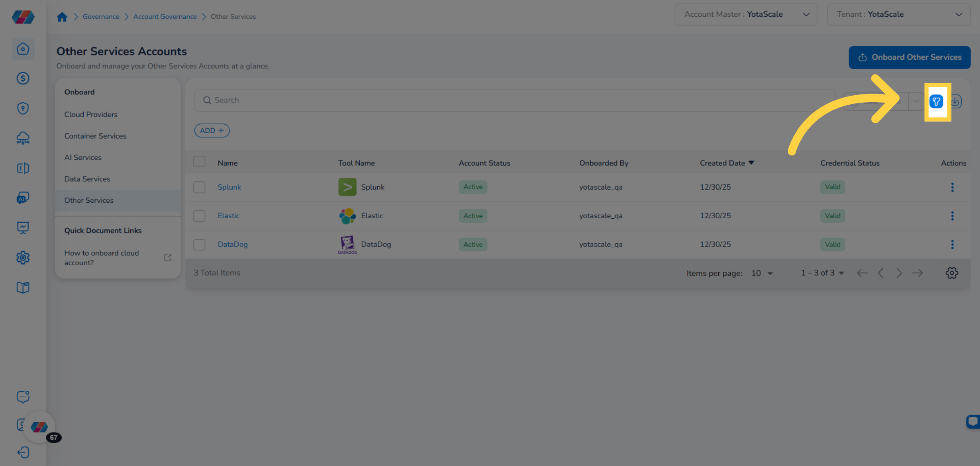Screen dimensions: 980x466
Task: Open the cloud network sidebar icon
Action: point(23,138)
